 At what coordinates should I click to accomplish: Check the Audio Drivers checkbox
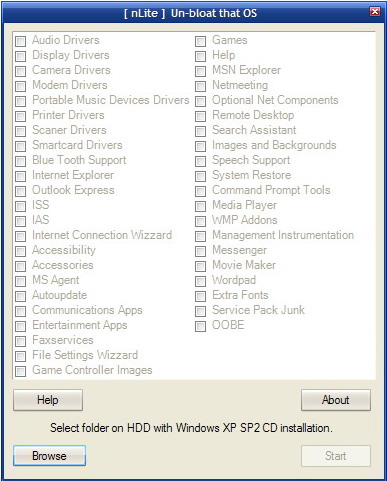click(x=20, y=41)
